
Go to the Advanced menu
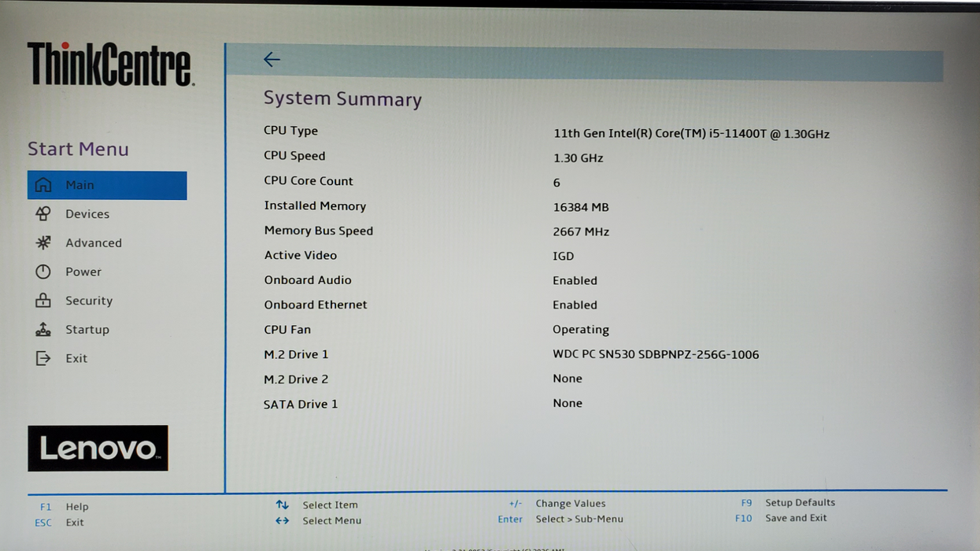94,243
